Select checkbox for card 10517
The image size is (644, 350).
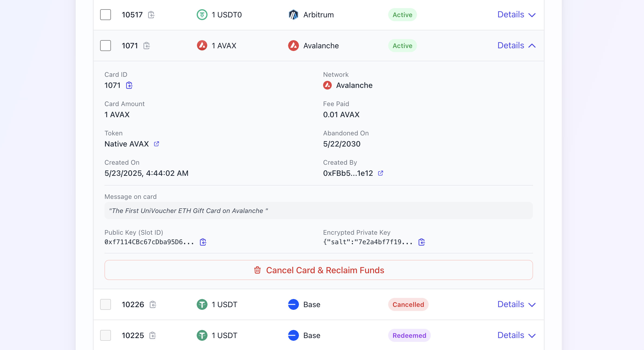coord(106,15)
